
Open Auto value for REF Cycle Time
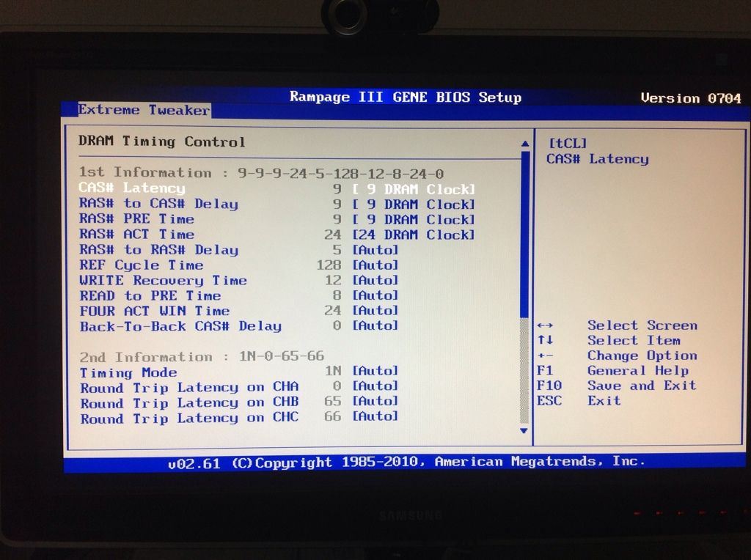[375, 265]
